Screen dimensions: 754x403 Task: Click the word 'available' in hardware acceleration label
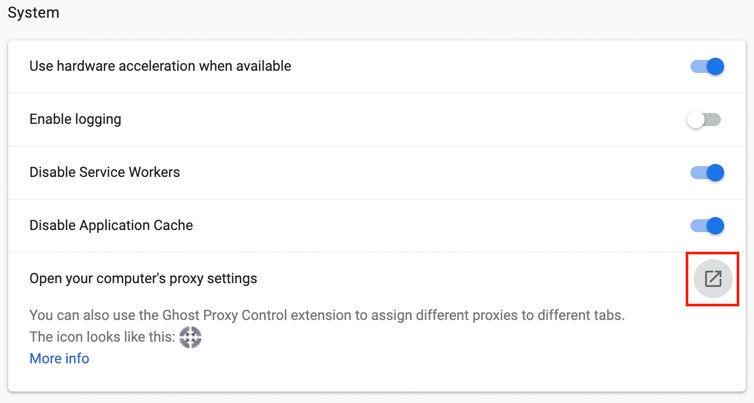tap(258, 66)
